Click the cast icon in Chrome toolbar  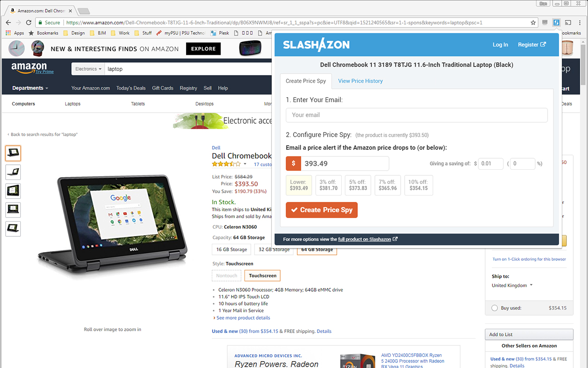tap(568, 22)
